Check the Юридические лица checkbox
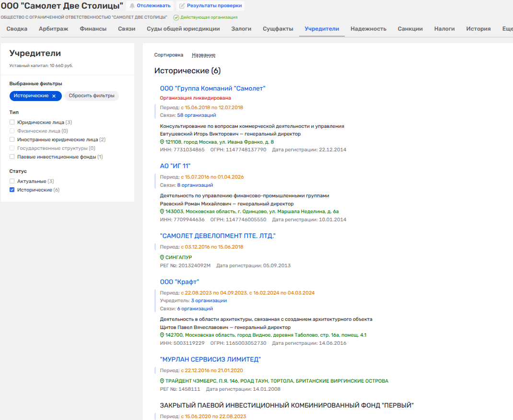 [12, 122]
